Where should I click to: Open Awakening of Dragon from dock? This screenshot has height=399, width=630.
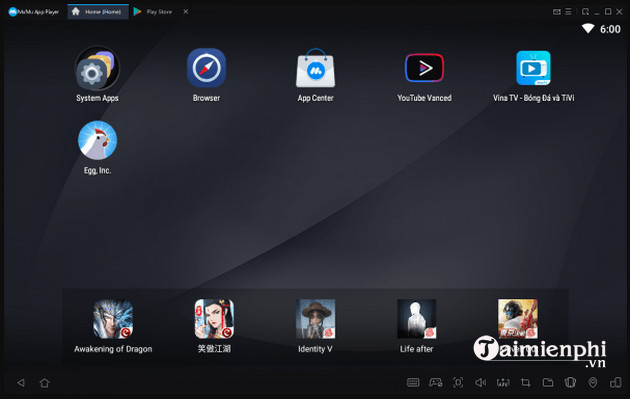point(113,319)
